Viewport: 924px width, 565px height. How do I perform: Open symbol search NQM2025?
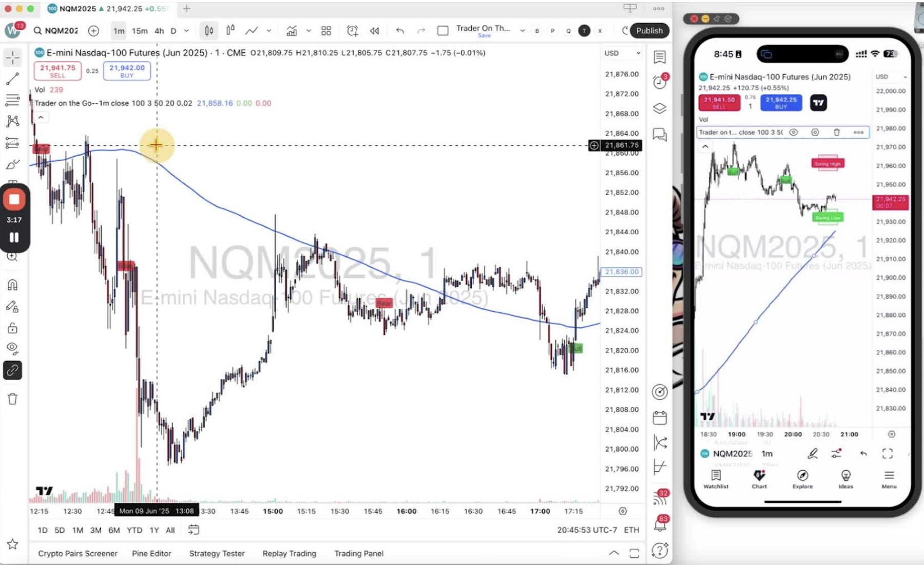(56, 31)
